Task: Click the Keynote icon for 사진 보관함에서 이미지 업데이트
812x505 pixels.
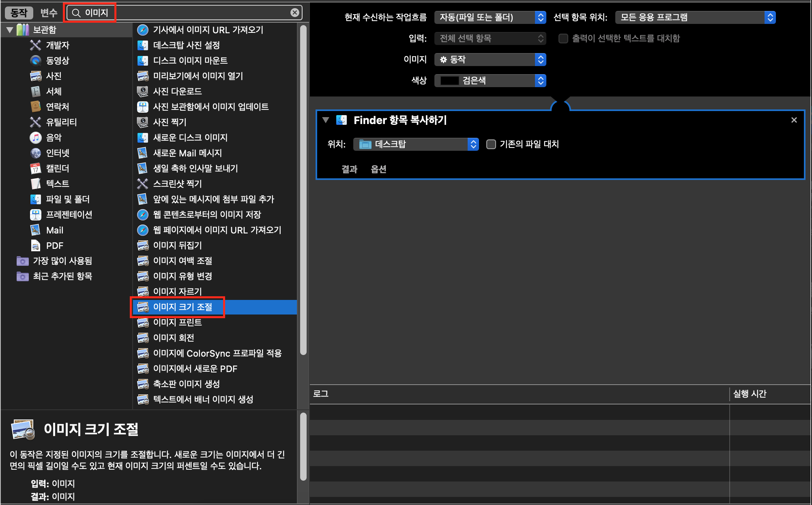Action: pos(142,107)
